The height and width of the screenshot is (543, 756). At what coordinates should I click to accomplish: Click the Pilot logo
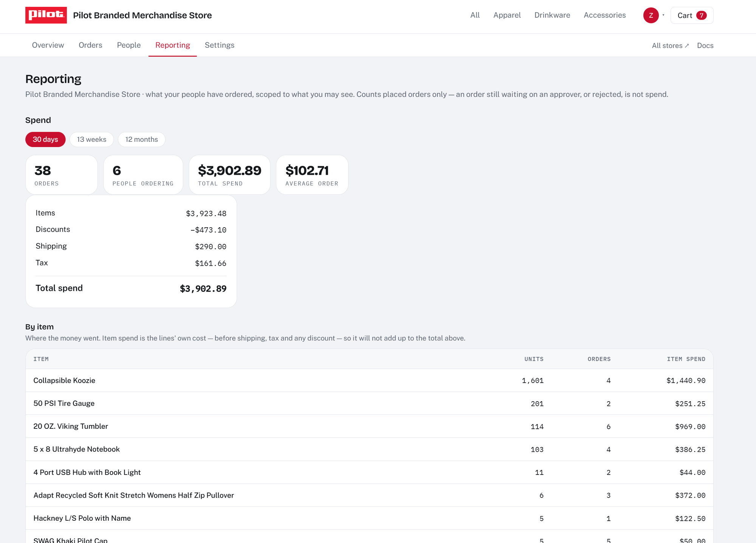(46, 15)
